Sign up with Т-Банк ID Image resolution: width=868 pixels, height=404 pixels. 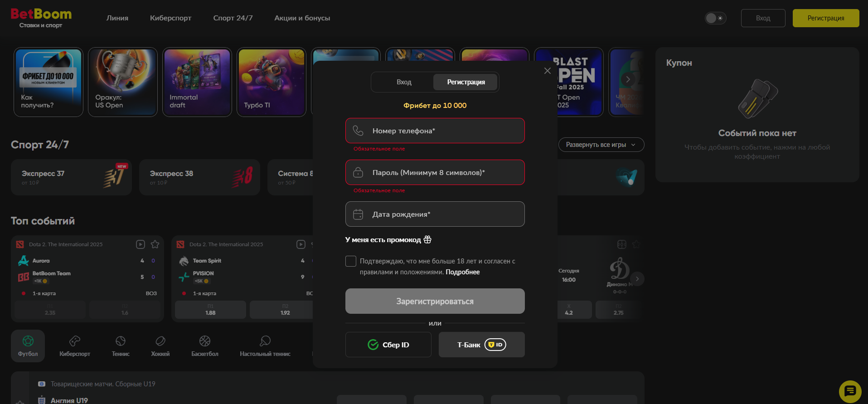click(x=481, y=345)
